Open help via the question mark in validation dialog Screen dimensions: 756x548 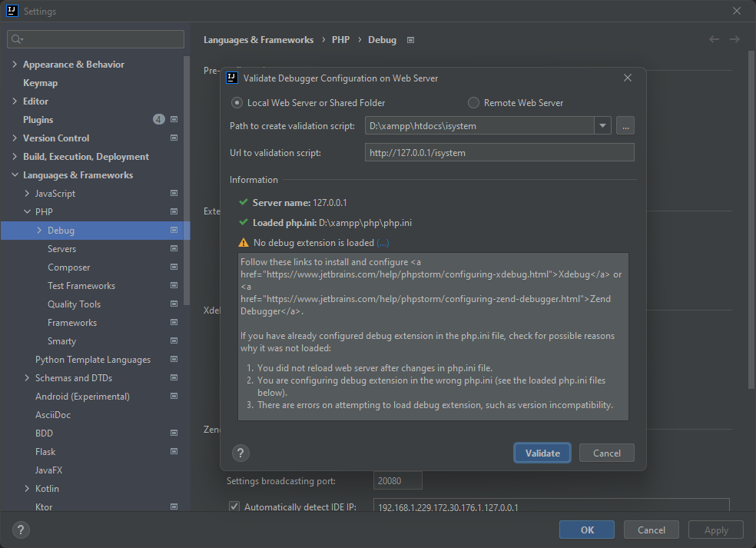pos(240,453)
